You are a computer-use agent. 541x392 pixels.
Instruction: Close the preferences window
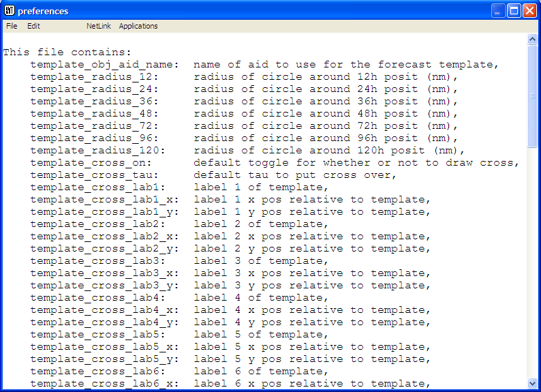coord(529,11)
